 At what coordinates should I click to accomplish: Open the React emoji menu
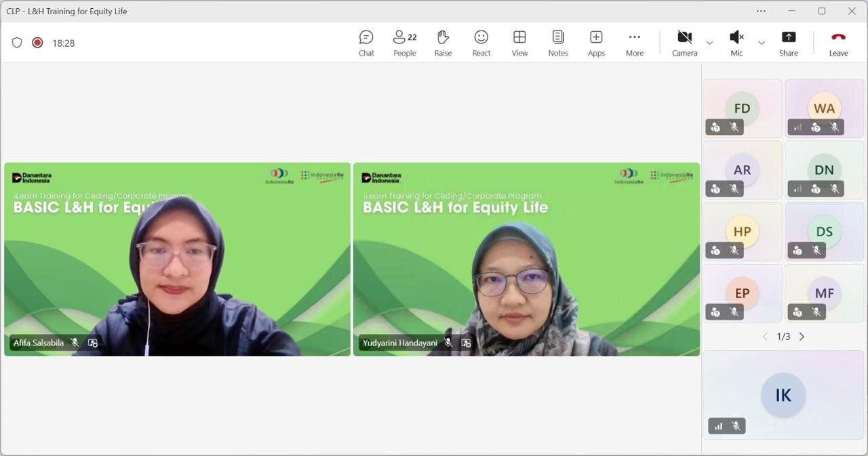tap(481, 43)
